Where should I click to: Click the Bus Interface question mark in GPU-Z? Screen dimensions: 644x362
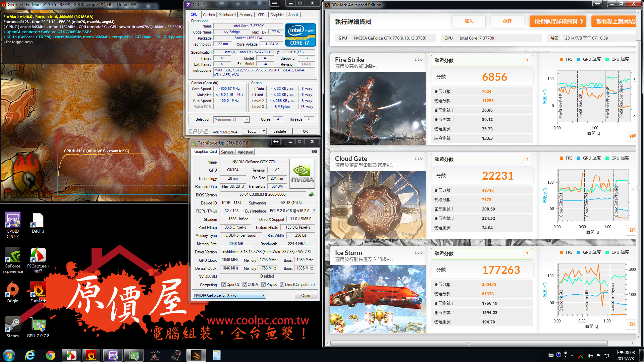(314, 211)
